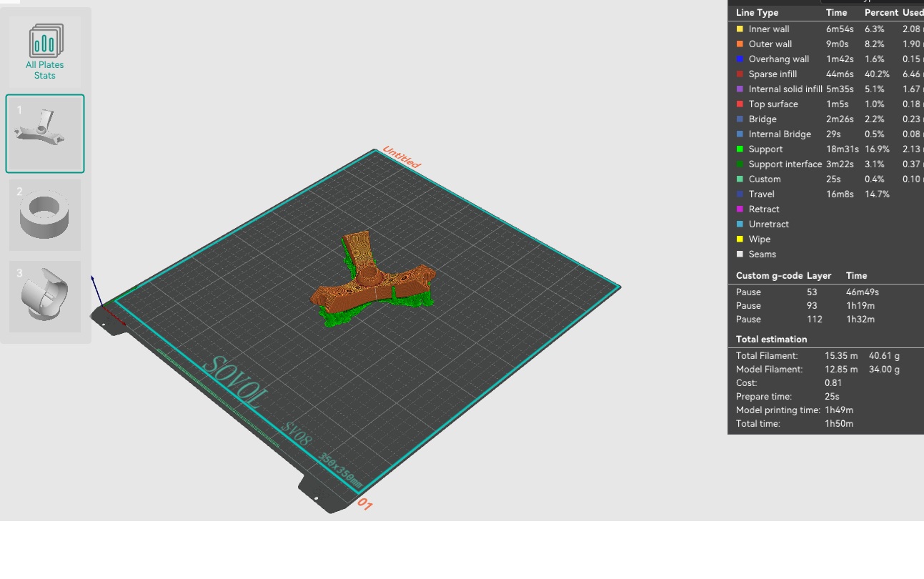Click the Line Type column header
Screen dimensions: 924x579
click(x=757, y=13)
